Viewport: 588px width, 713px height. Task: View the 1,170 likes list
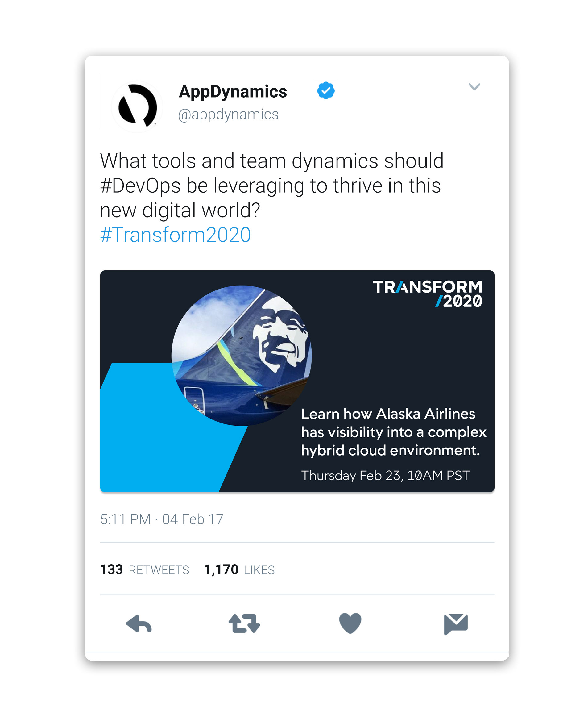coord(239,570)
